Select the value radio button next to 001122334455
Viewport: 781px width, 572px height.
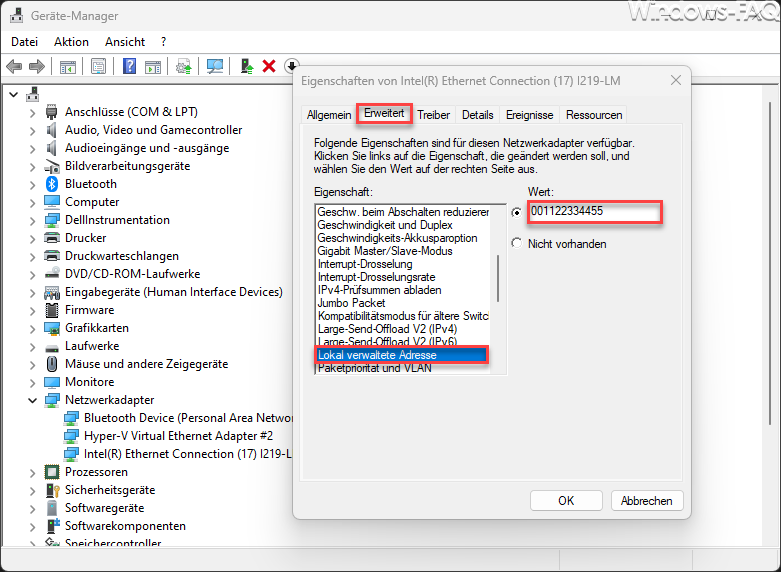coord(517,213)
